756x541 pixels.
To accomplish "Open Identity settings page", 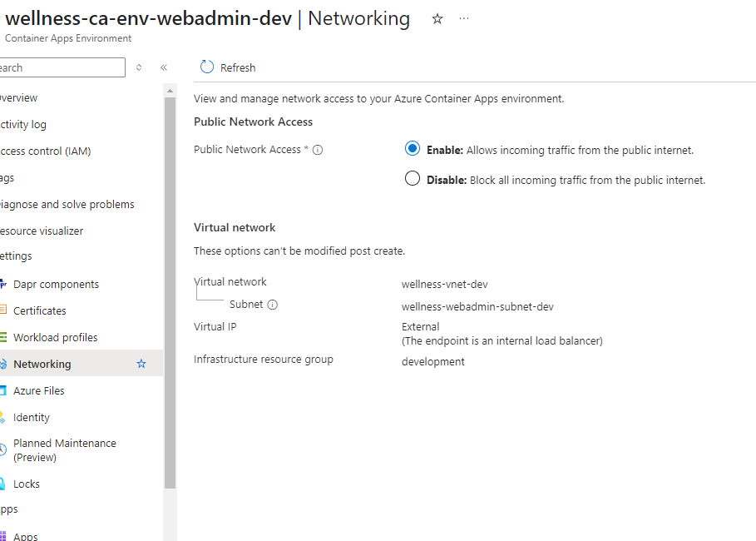I will pos(32,418).
